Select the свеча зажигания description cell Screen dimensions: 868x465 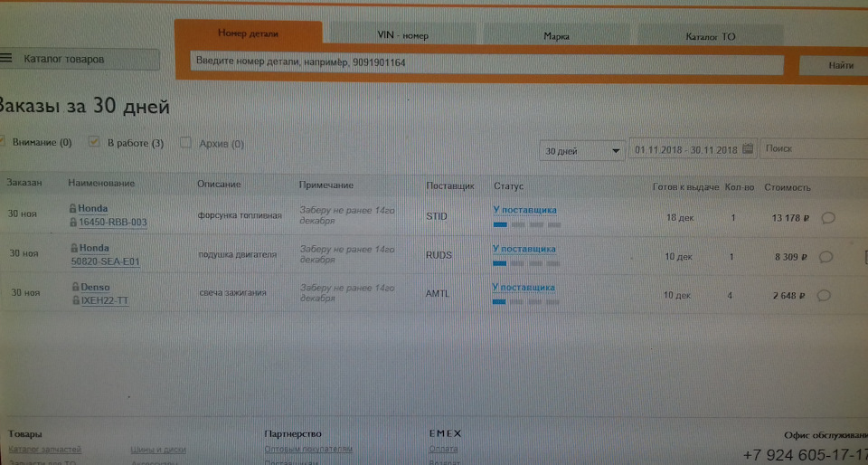pos(232,293)
